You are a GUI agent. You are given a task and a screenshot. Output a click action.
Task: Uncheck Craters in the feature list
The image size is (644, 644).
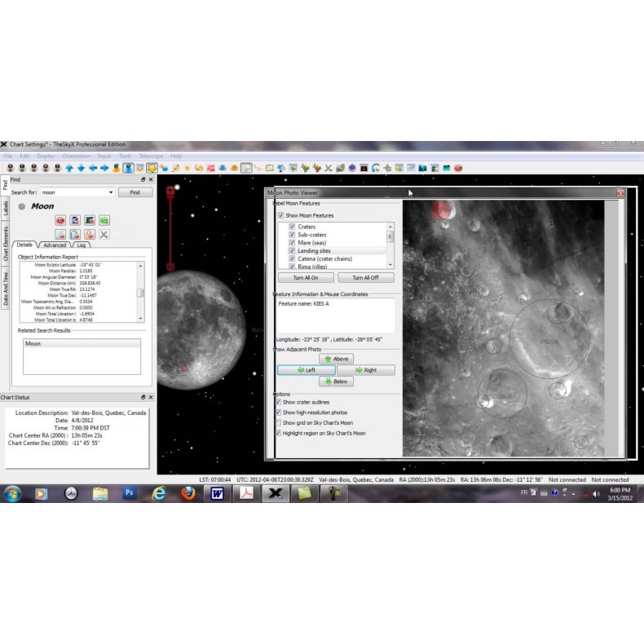tap(292, 227)
